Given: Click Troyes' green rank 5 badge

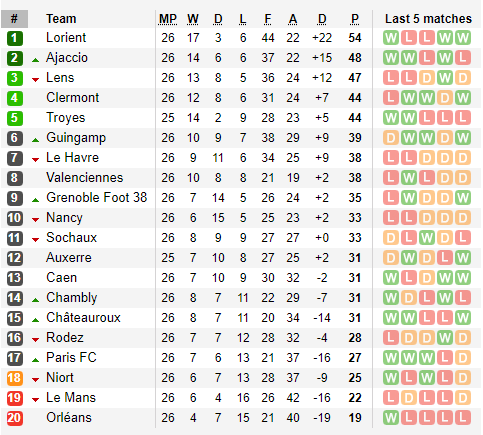Looking at the screenshot, I should click(15, 118).
